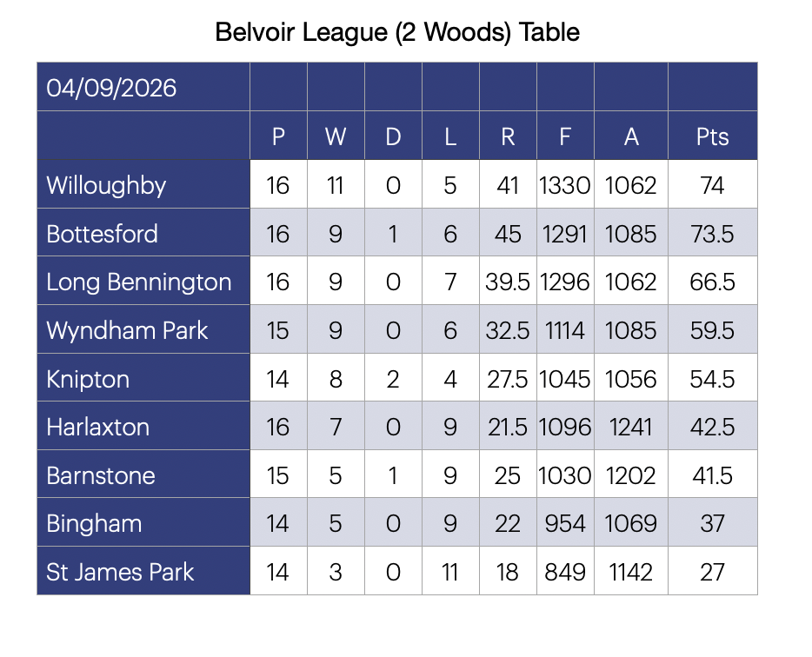Click the Bottesford team name

pos(102,234)
